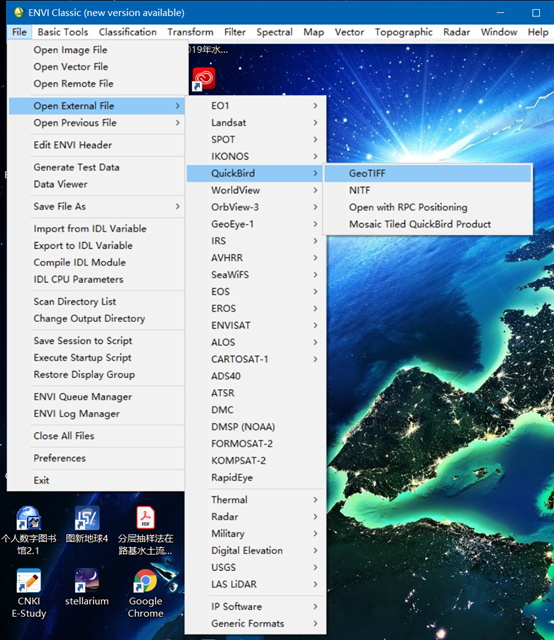Select NITF under QuickBird

coord(428,190)
